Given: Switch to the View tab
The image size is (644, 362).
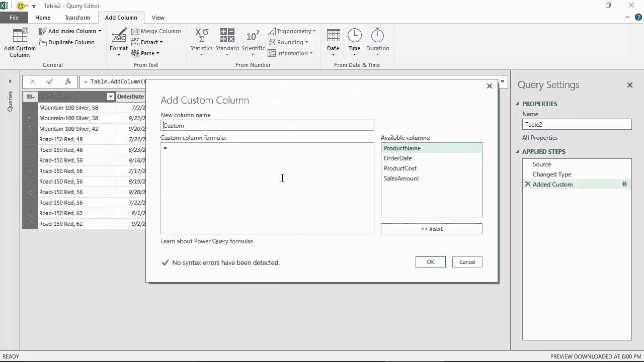Looking at the screenshot, I should [x=158, y=18].
